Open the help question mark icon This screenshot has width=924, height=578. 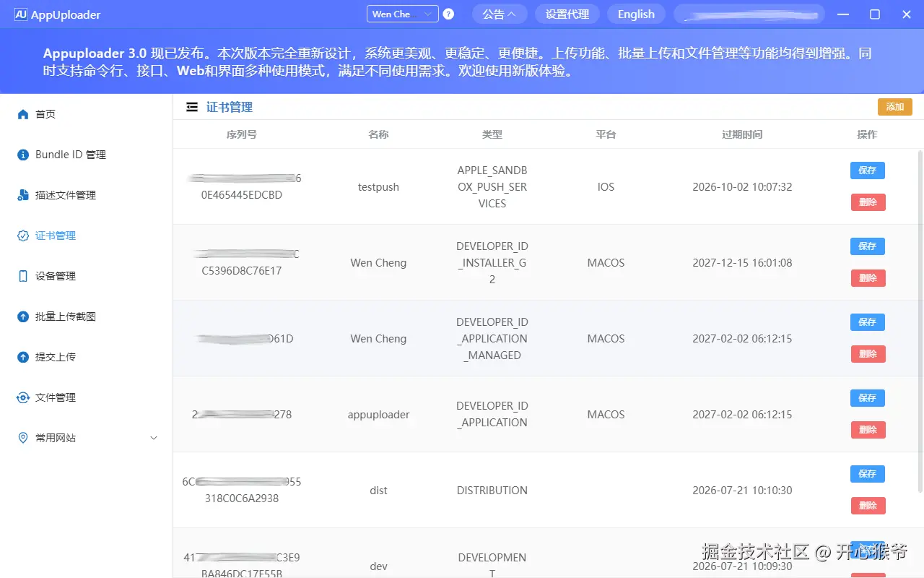[448, 13]
